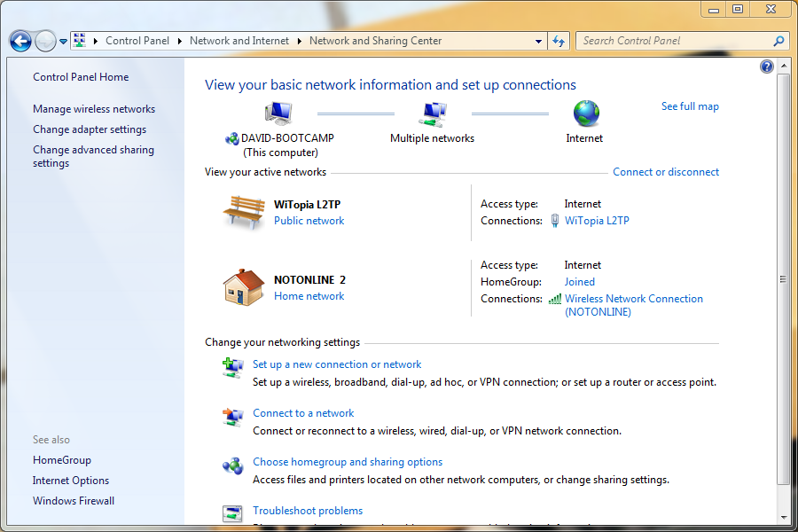Click the homegroup and sharing options icon
798x532 pixels.
pos(232,465)
